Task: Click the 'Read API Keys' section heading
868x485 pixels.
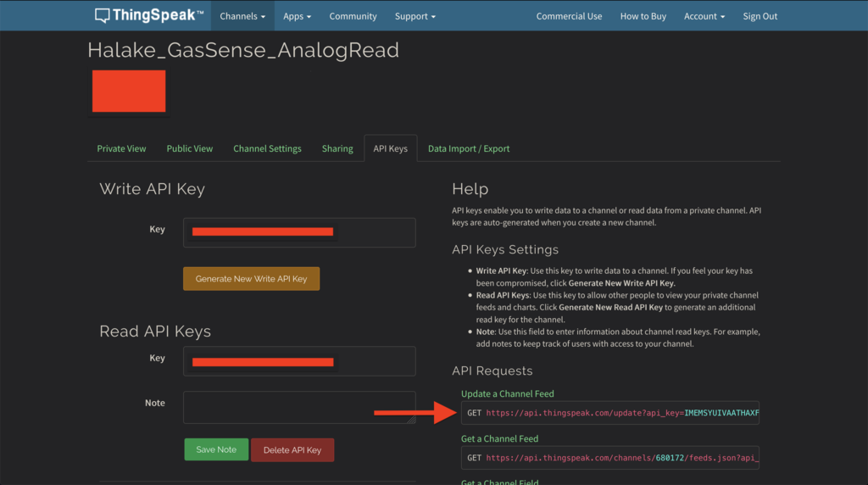Action: point(155,331)
